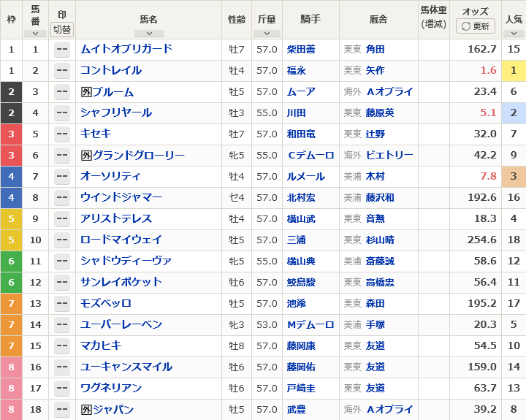Open trainer 斎藤誠 stable link
The width and height of the screenshot is (526, 420).
coord(380,261)
